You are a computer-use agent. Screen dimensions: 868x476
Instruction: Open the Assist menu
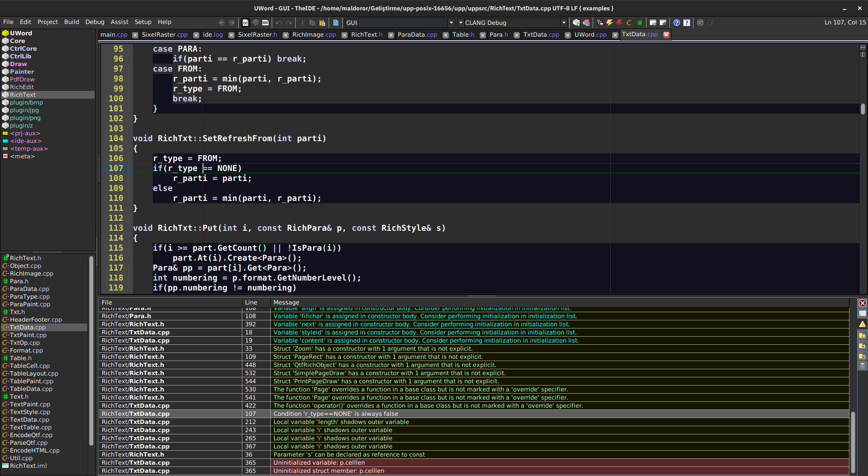coord(119,22)
